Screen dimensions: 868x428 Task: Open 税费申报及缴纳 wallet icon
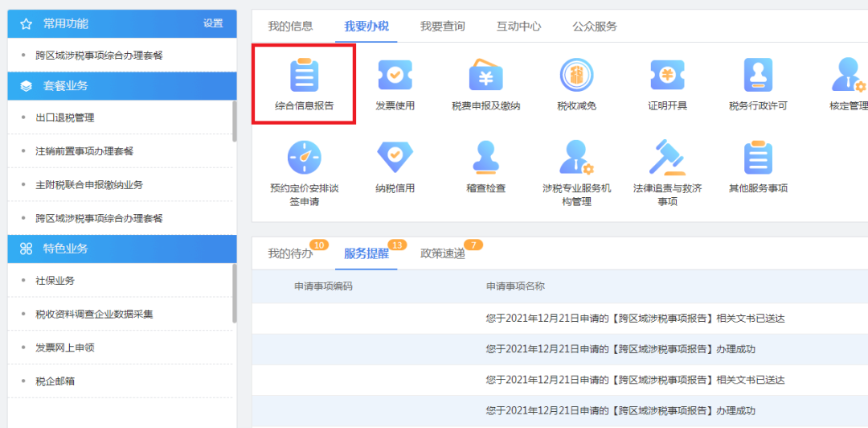(485, 74)
